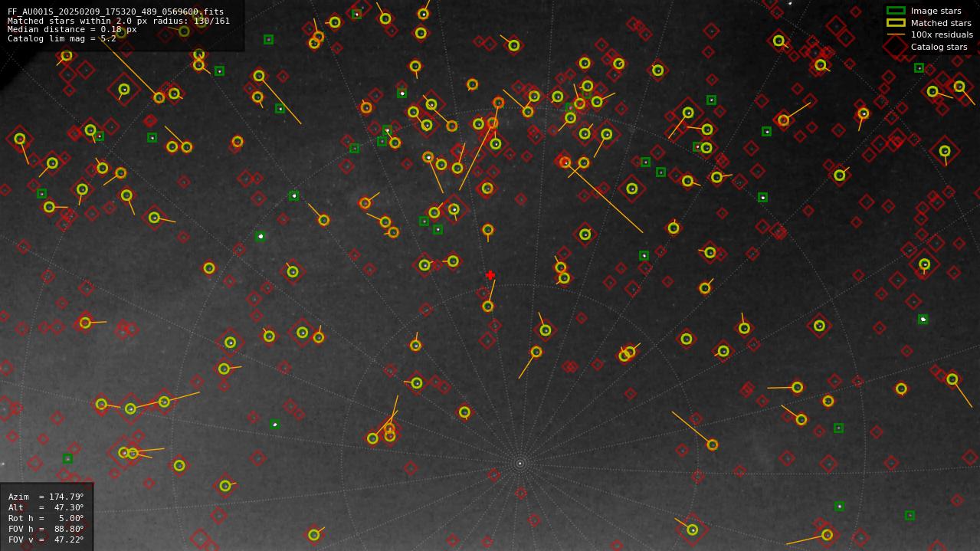980x551 pixels.
Task: Click the 'Image stars' legend label
Action: pos(936,11)
